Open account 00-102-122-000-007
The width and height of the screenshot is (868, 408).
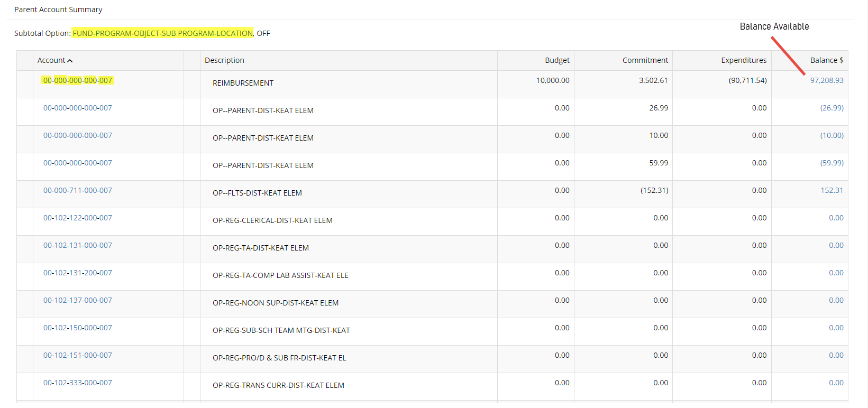point(78,218)
